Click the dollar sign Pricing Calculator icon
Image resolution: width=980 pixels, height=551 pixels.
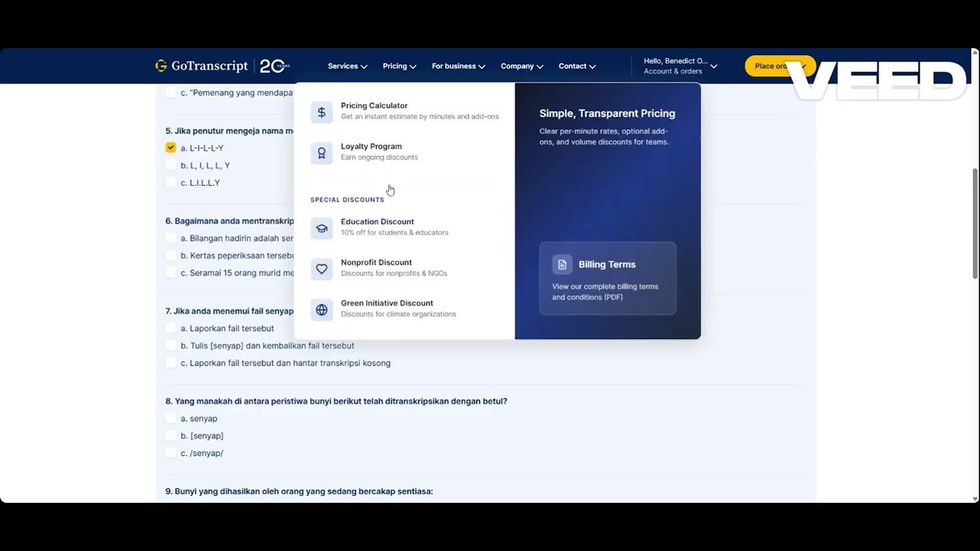click(322, 112)
